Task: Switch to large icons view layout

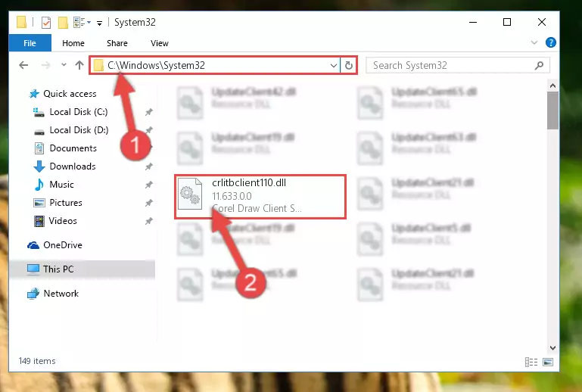Action: coord(548,362)
